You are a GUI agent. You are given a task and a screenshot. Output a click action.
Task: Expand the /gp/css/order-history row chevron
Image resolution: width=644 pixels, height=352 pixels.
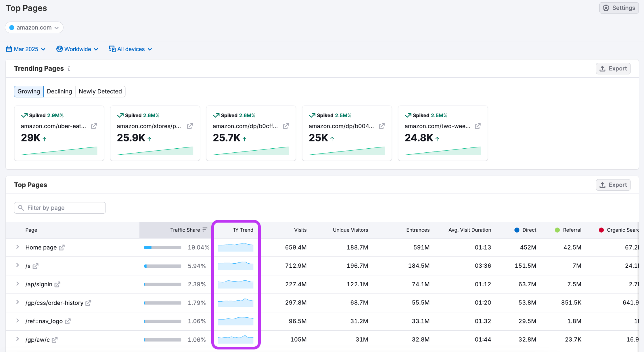click(18, 302)
